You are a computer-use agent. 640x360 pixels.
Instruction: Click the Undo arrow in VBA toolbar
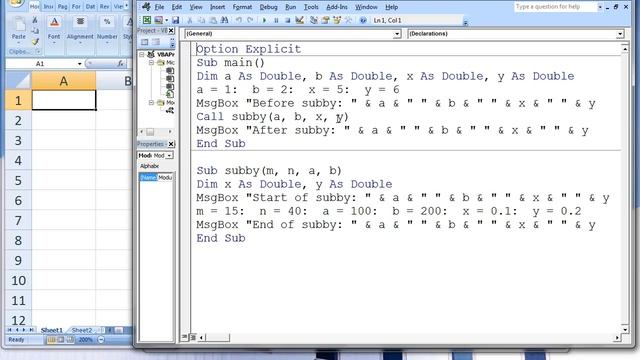tap(239, 20)
